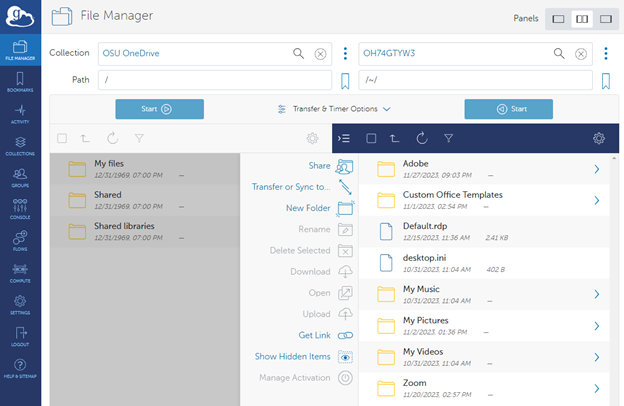Select the desktop.ini file
Viewport: 624px width, 406px height.
[x=484, y=263]
